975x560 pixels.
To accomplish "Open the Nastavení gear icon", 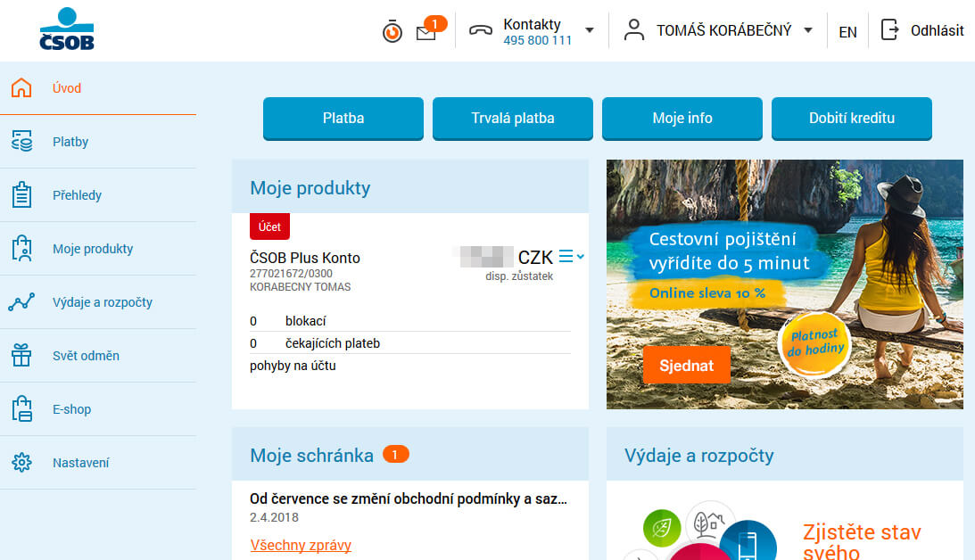I will coord(21,463).
